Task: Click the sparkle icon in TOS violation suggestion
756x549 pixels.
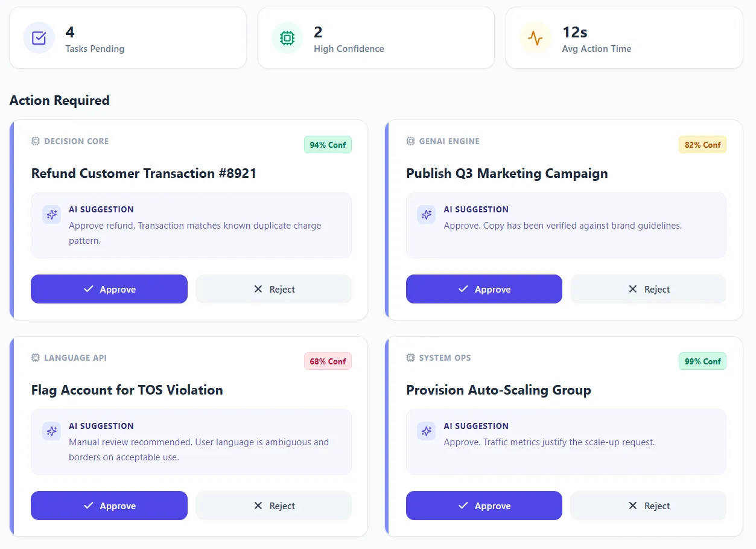Action: [52, 431]
